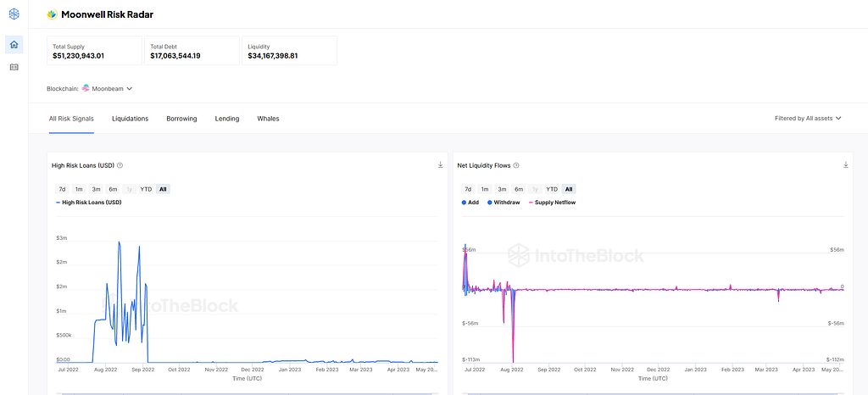Image resolution: width=868 pixels, height=395 pixels.
Task: Select the Borrowing tab
Action: pyautogui.click(x=181, y=119)
